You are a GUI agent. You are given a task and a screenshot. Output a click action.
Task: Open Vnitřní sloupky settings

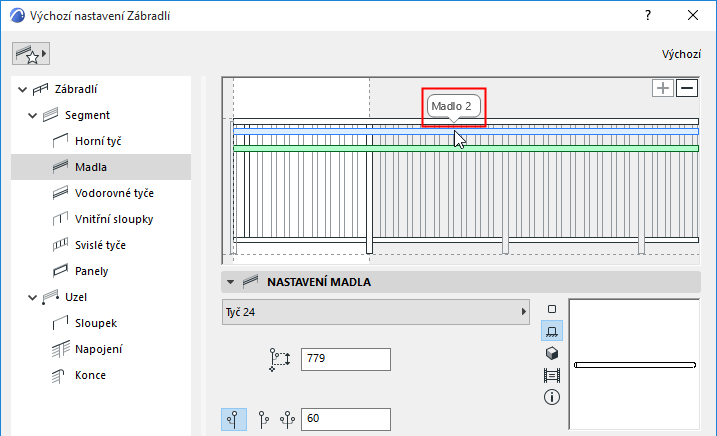pos(114,219)
